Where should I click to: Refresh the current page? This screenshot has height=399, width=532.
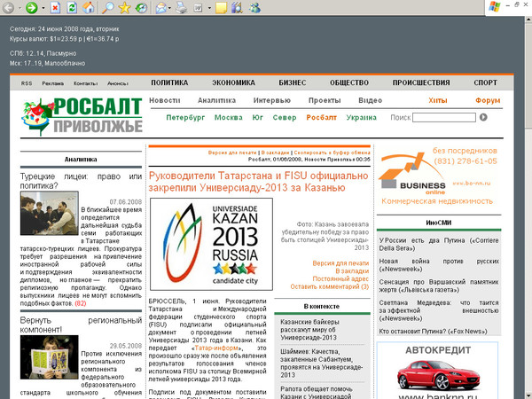click(x=72, y=8)
